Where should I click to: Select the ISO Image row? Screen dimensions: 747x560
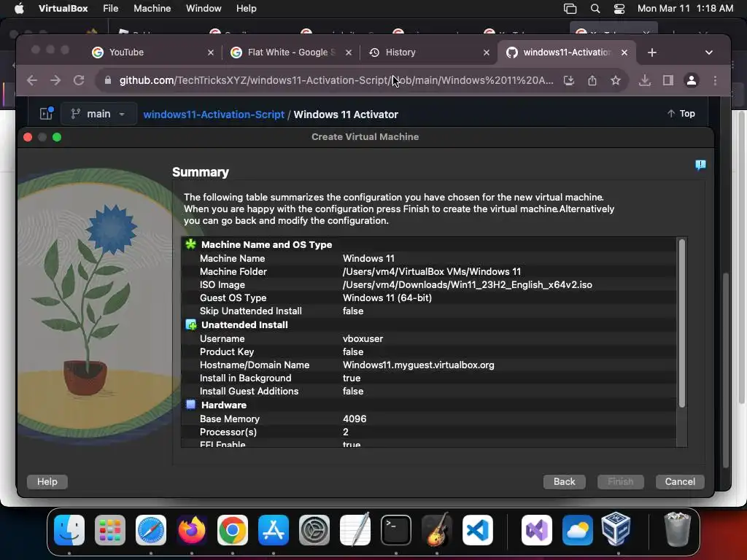click(429, 285)
